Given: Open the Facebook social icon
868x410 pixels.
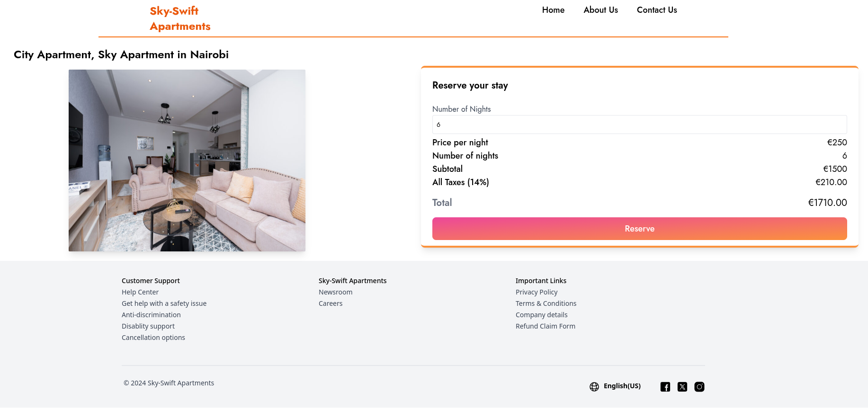Looking at the screenshot, I should point(665,387).
